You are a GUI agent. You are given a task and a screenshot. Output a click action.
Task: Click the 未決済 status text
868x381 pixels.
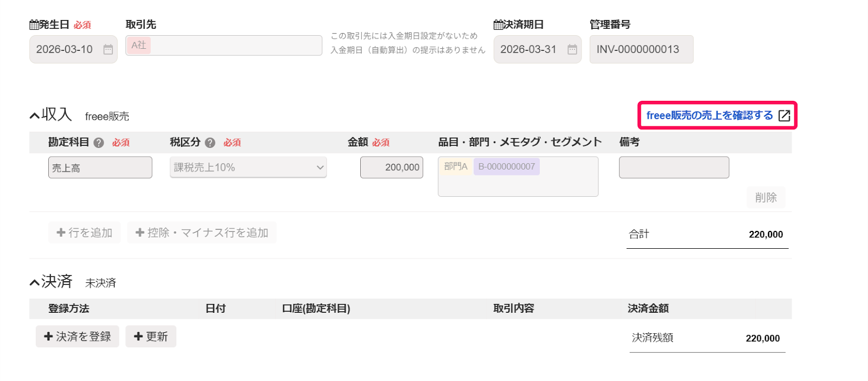point(101,283)
